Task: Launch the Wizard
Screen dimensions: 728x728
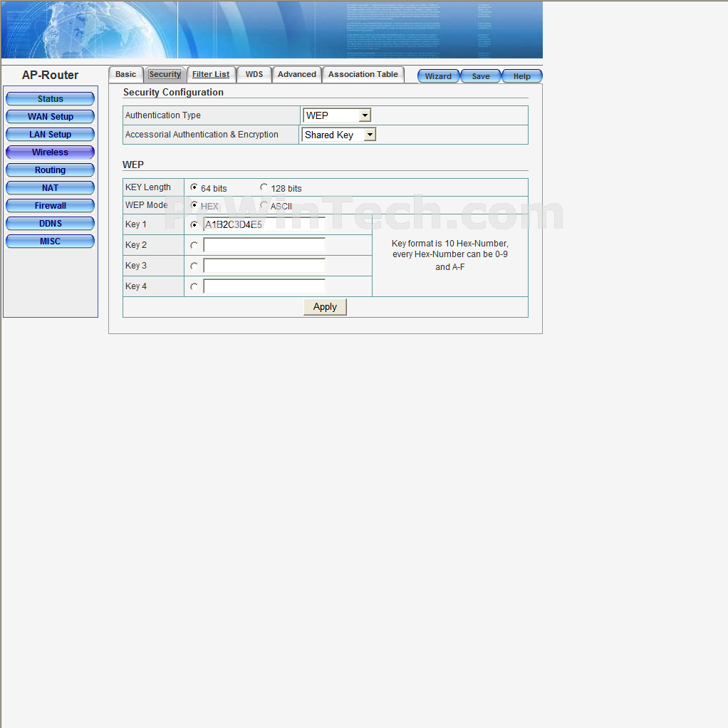Action: 438,76
